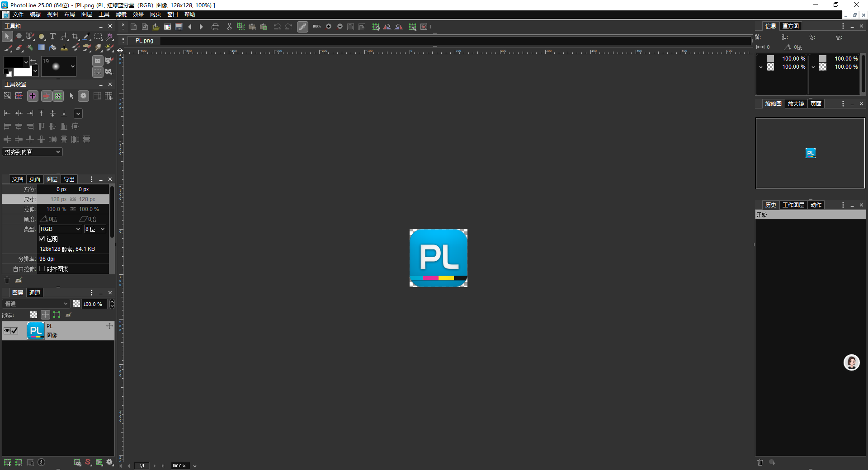Open the 效果 menu

pos(138,14)
